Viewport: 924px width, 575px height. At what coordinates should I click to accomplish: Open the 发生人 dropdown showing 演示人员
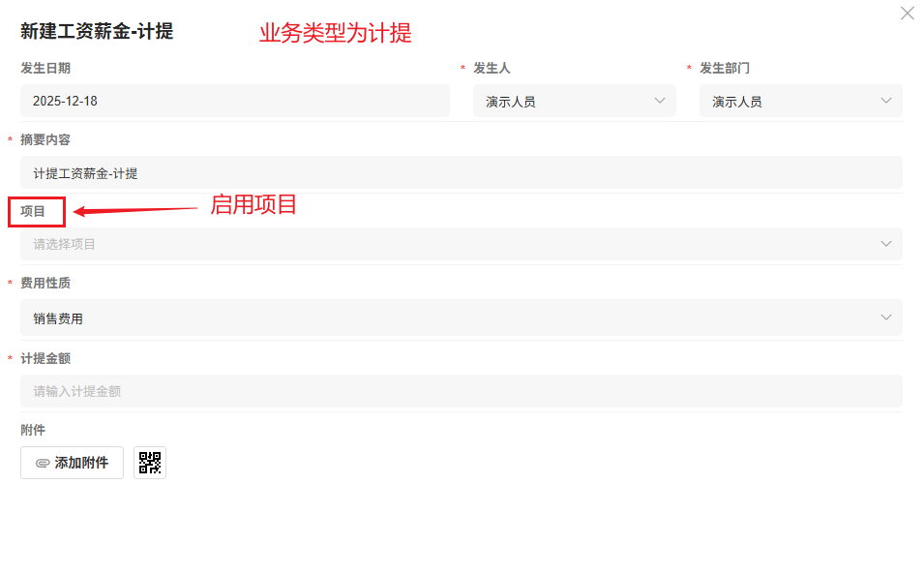click(x=573, y=101)
